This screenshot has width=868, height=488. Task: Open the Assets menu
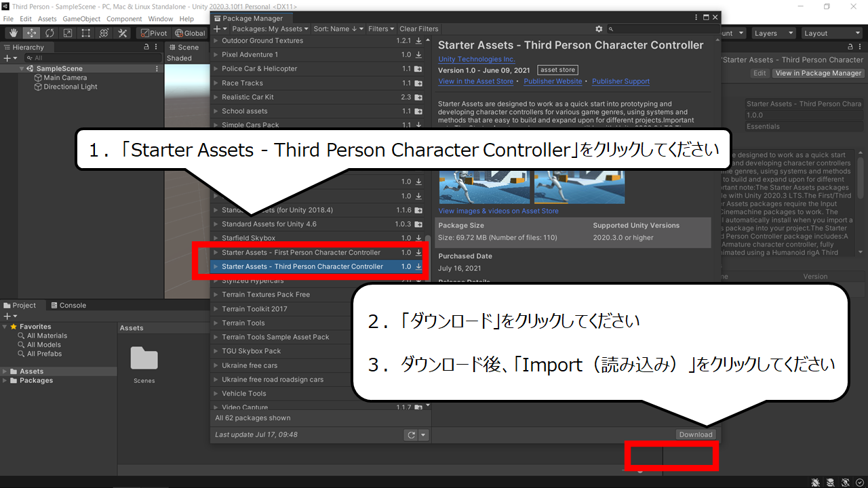click(x=47, y=19)
